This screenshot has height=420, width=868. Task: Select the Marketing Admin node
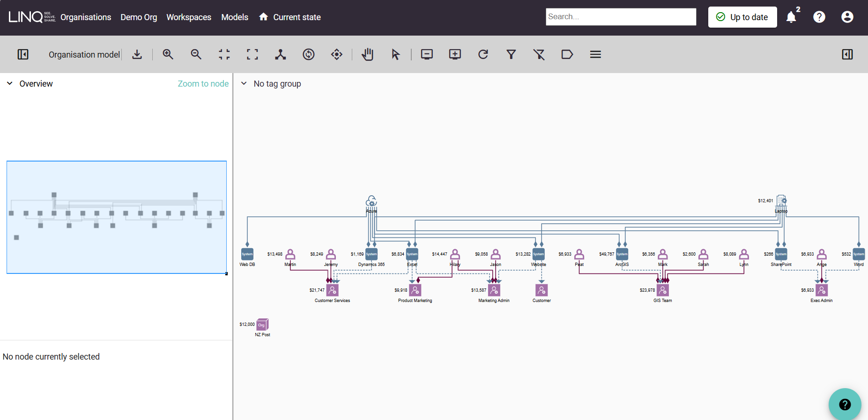[494, 290]
